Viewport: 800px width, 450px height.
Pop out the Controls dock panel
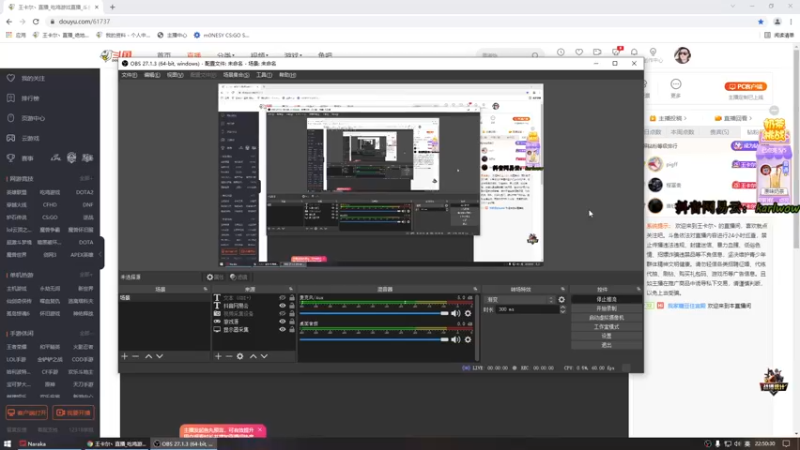(x=638, y=289)
